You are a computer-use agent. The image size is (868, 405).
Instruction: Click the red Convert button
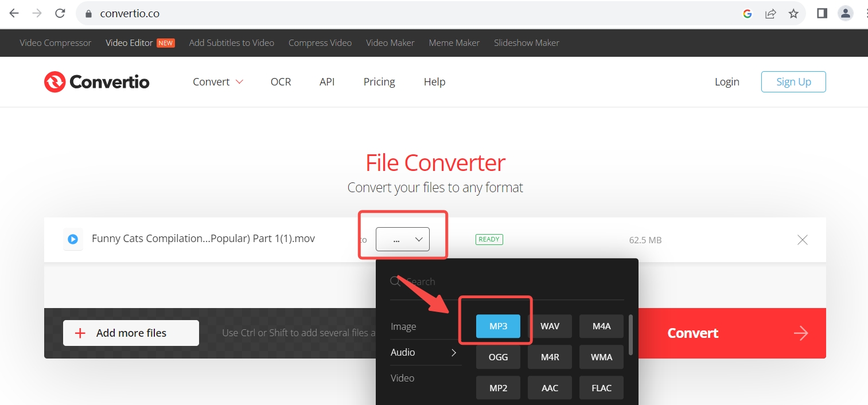(732, 333)
